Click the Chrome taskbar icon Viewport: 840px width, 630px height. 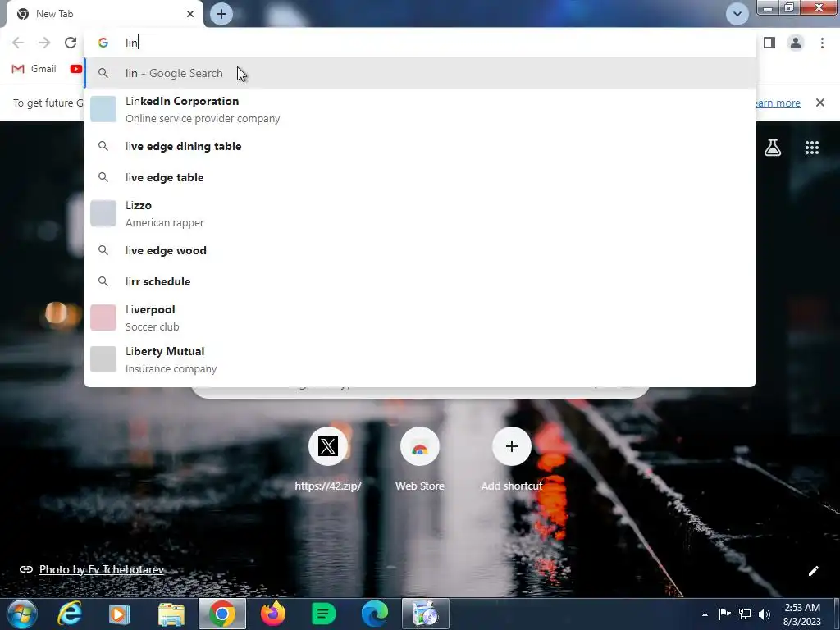221,614
